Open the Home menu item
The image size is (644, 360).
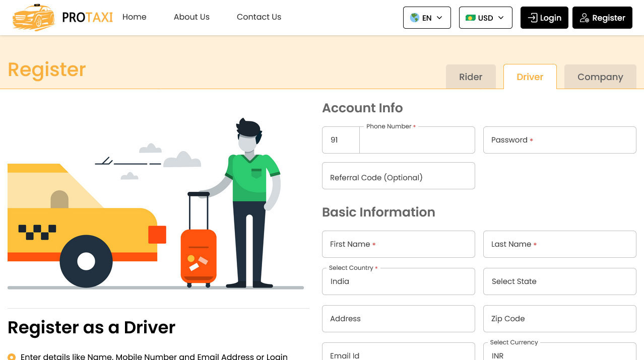pos(134,17)
